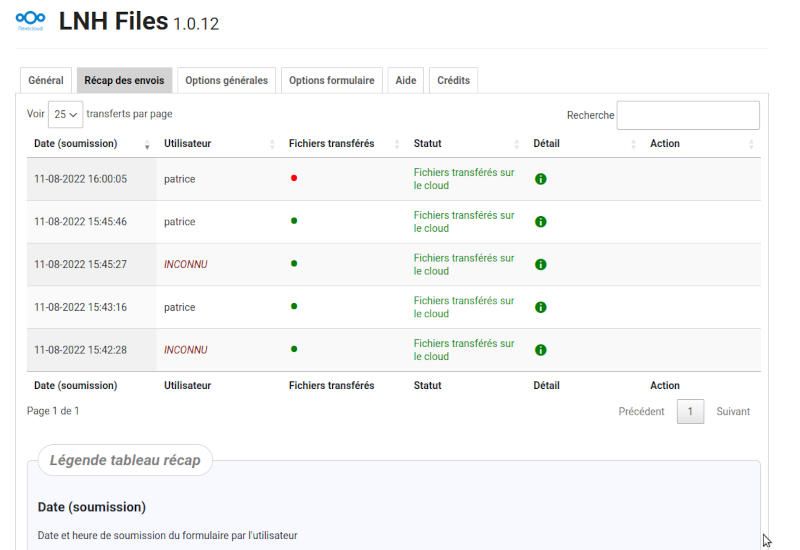
Task: Click the legend Date (soumission) heading
Action: click(92, 507)
